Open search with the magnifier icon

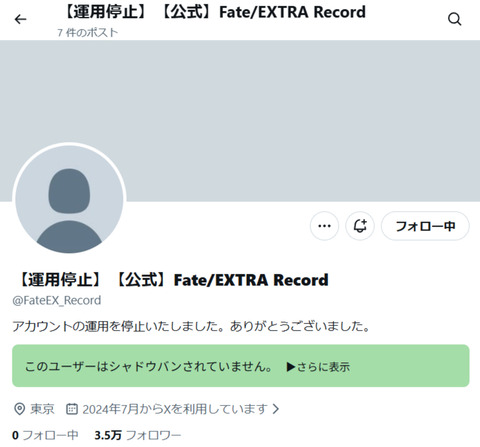[x=454, y=19]
